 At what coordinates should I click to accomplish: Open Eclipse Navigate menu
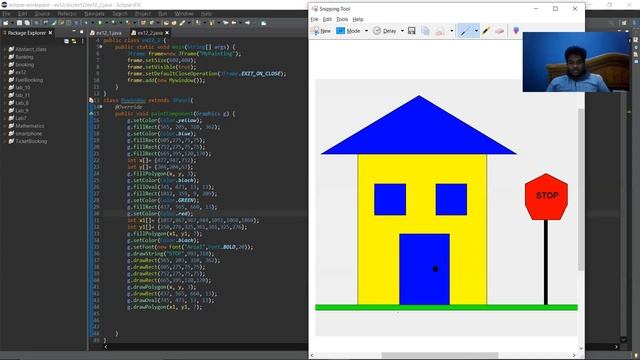(x=94, y=14)
